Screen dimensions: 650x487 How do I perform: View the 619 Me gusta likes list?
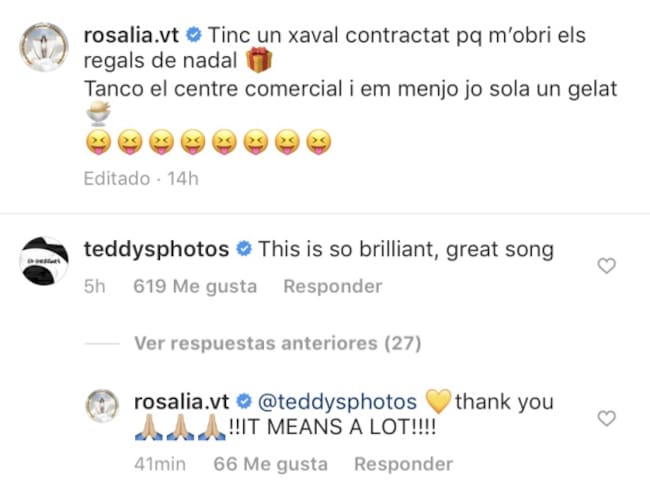(x=195, y=286)
